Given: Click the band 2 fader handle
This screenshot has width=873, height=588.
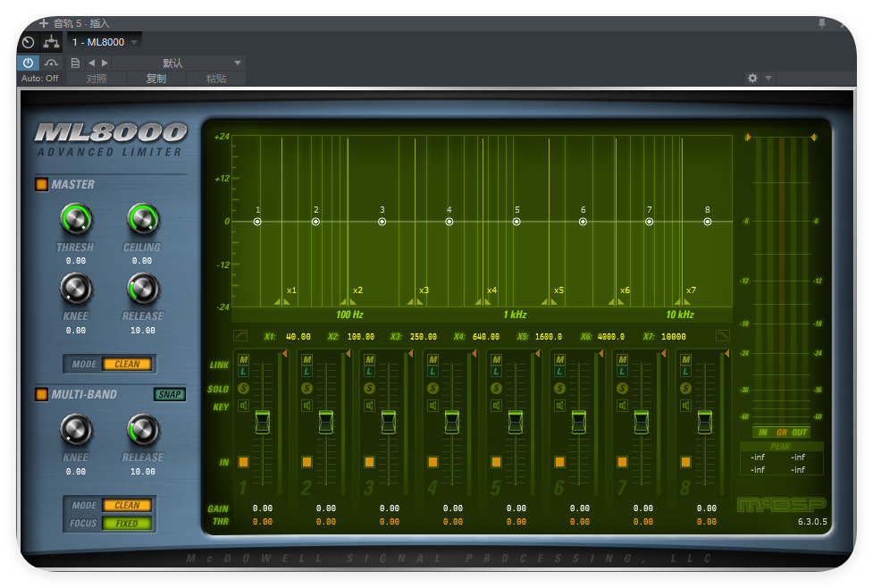Looking at the screenshot, I should click(326, 422).
